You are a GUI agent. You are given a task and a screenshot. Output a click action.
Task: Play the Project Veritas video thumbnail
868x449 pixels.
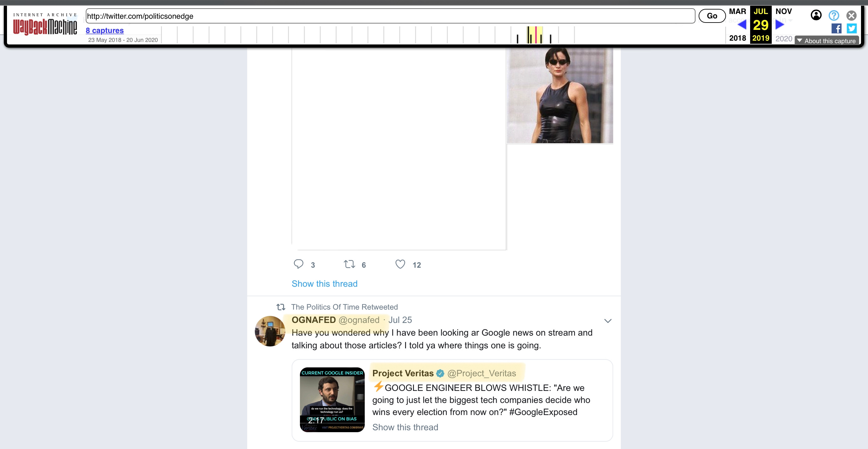point(332,399)
